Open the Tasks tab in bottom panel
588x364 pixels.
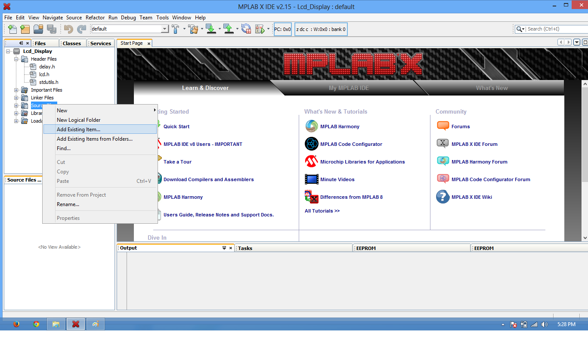pos(294,248)
